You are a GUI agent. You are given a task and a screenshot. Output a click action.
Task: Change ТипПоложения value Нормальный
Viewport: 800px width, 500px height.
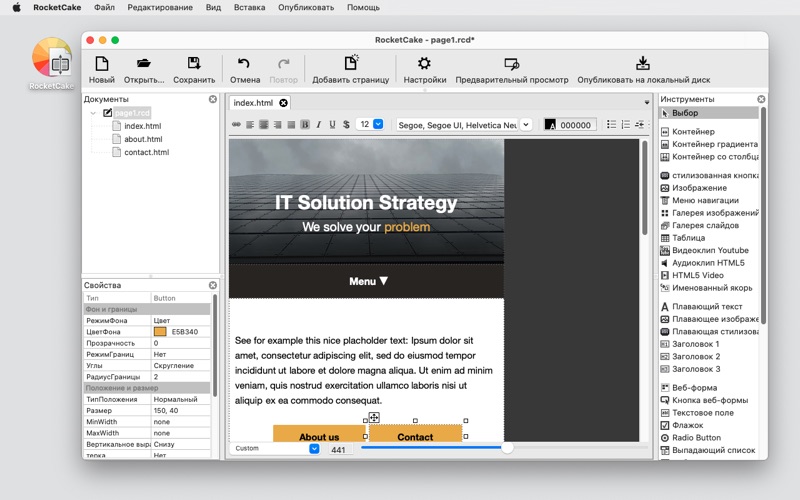pyautogui.click(x=181, y=399)
